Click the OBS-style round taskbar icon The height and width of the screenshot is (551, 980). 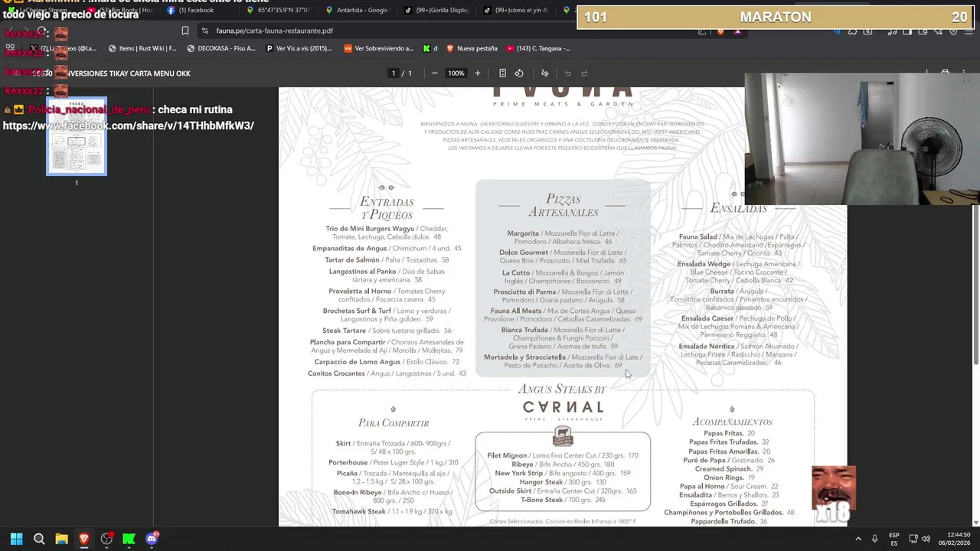coord(106,539)
